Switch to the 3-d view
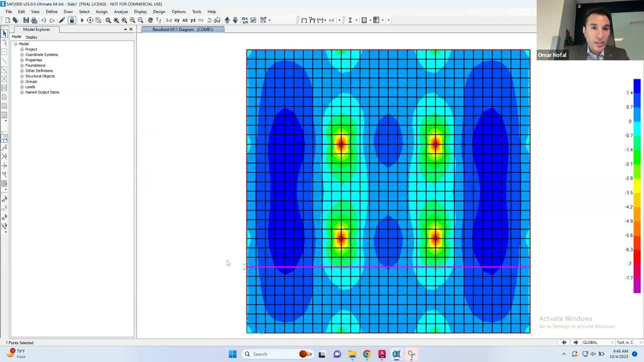The width and height of the screenshot is (644, 362). tap(169, 20)
